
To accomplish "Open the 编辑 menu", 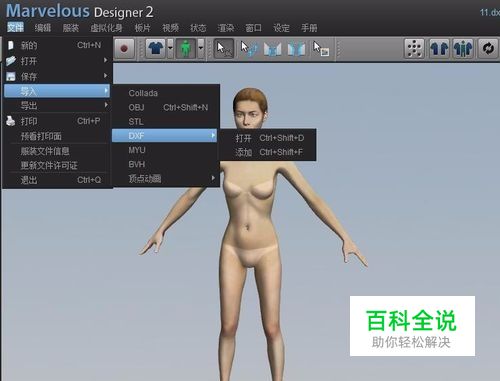I will [43, 28].
